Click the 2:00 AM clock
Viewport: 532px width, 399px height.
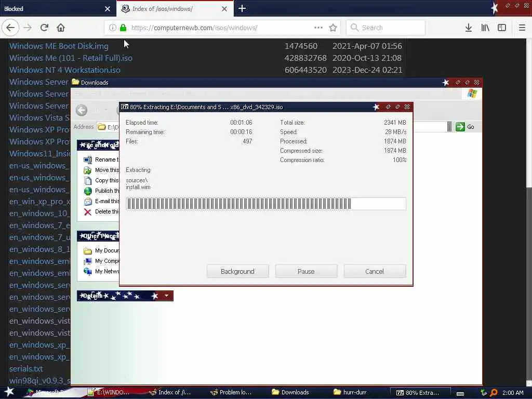click(513, 393)
